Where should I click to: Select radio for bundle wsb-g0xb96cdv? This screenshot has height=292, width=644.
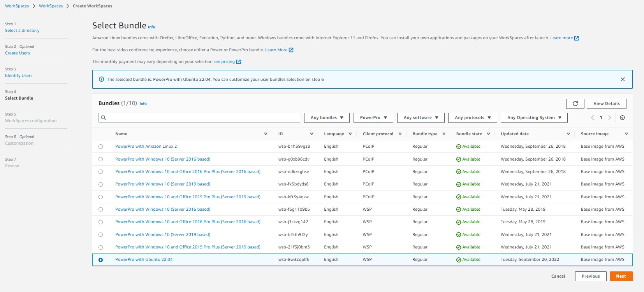[x=100, y=159]
